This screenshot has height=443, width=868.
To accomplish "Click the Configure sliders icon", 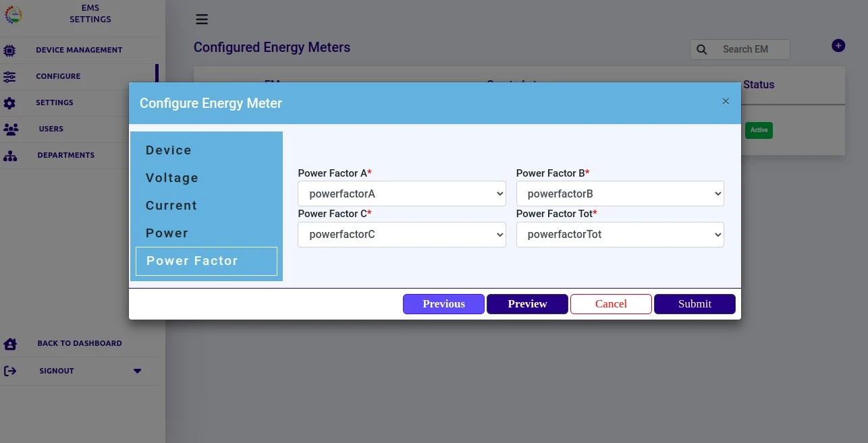I will click(x=9, y=76).
